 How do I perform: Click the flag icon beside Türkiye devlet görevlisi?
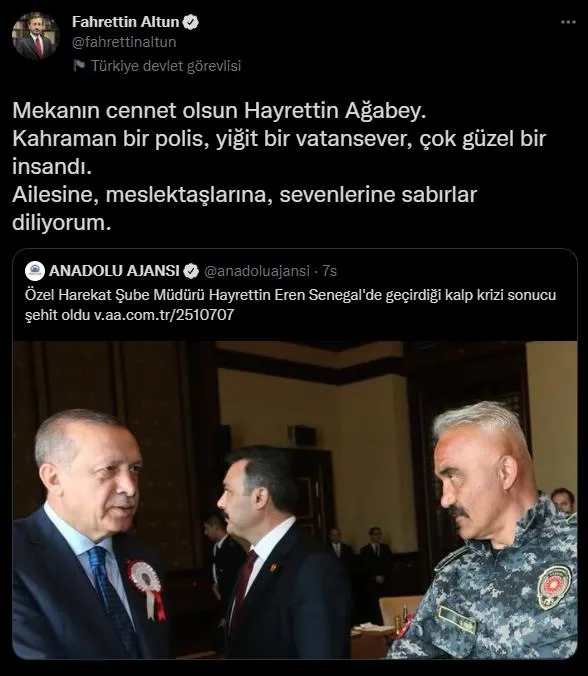[x=79, y=66]
